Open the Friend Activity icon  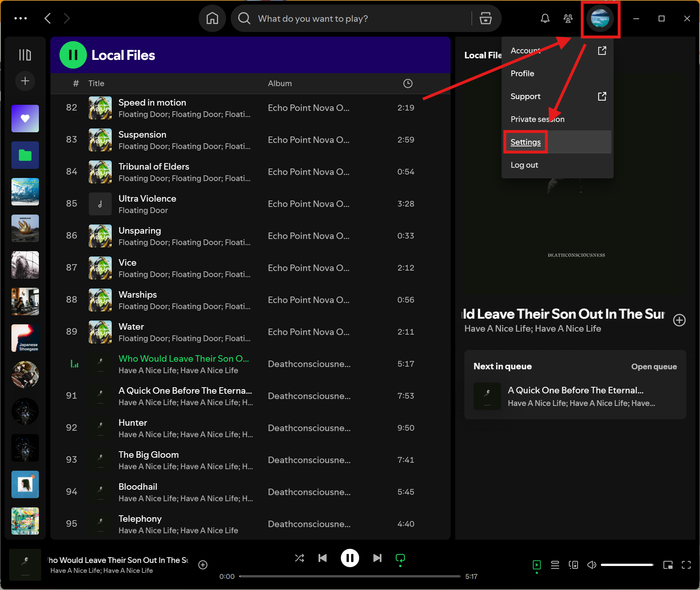coord(568,18)
